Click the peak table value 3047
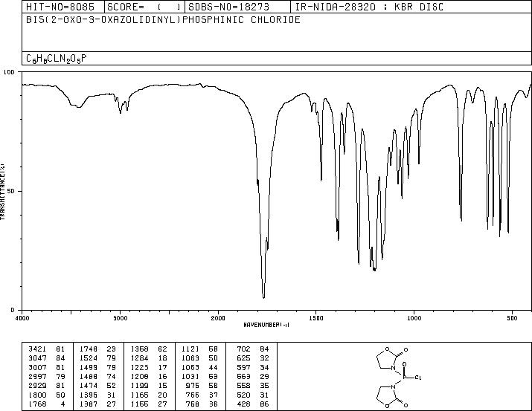 [x=37, y=358]
